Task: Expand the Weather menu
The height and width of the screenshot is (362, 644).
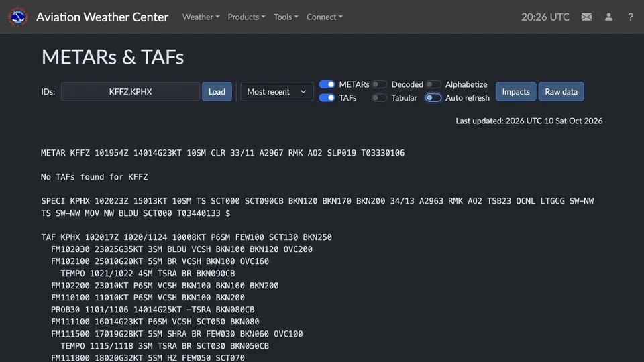Action: [x=201, y=17]
